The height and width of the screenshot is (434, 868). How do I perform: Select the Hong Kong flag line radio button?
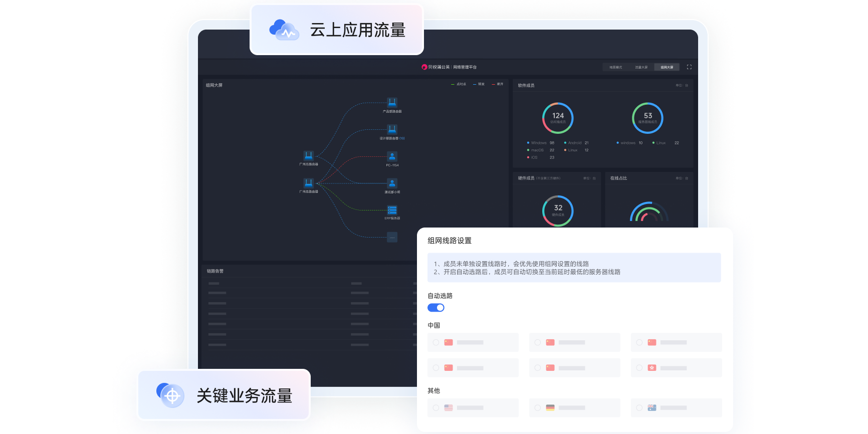pos(639,368)
